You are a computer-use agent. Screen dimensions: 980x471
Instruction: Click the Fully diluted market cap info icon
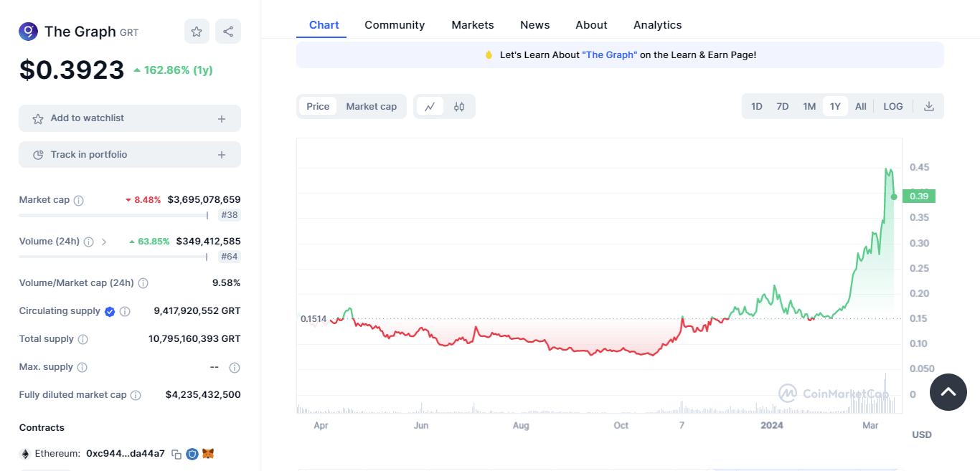136,395
